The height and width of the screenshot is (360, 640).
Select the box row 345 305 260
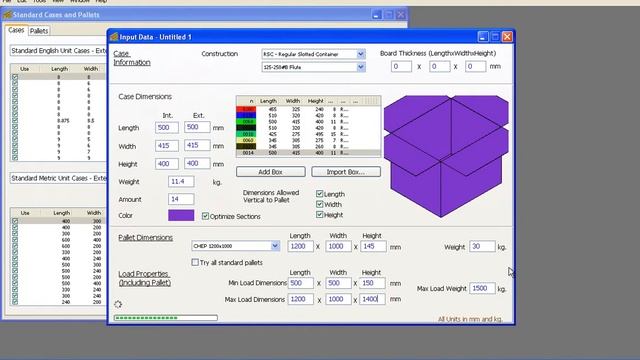click(x=309, y=146)
